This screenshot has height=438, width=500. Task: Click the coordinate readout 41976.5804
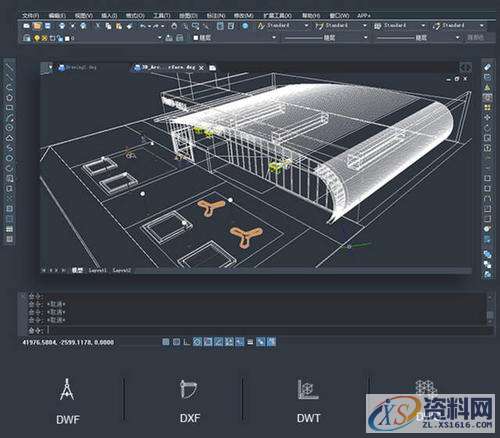click(x=68, y=342)
